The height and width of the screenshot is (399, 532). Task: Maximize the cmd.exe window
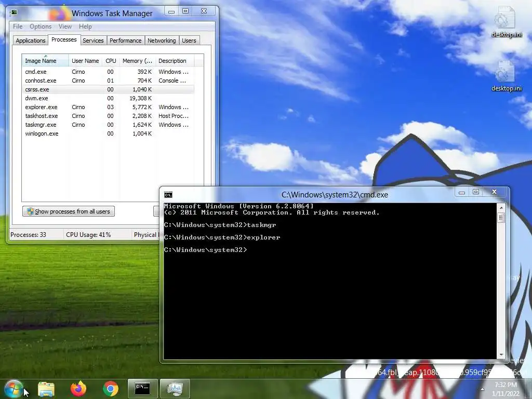pos(476,192)
